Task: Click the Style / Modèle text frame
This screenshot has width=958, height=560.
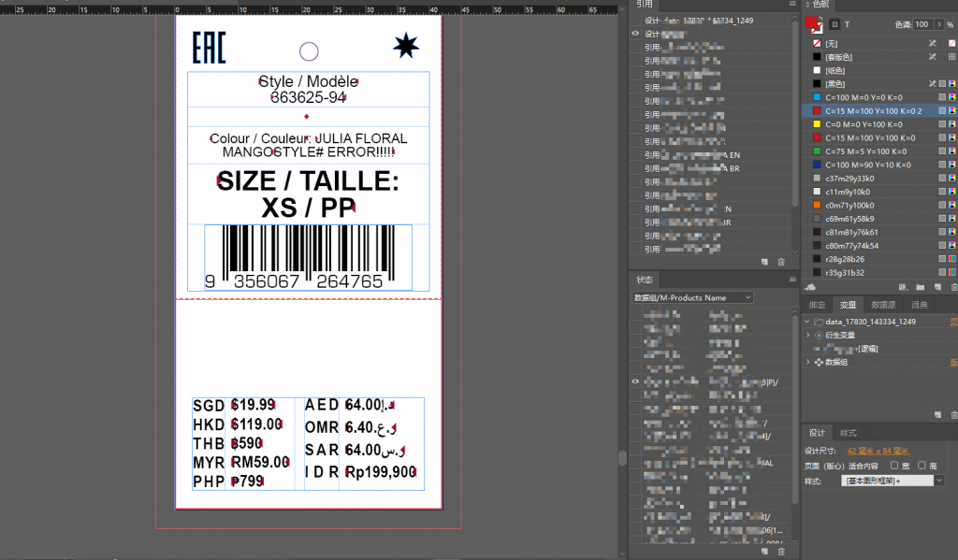Action: tap(308, 89)
